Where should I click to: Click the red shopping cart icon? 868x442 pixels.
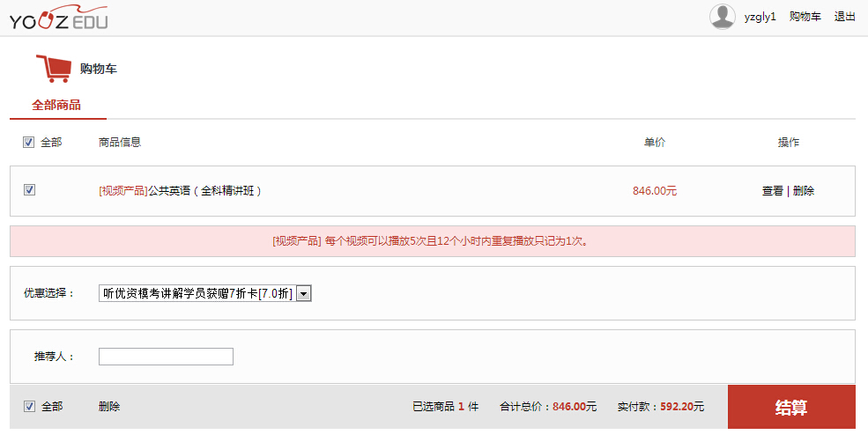[53, 69]
